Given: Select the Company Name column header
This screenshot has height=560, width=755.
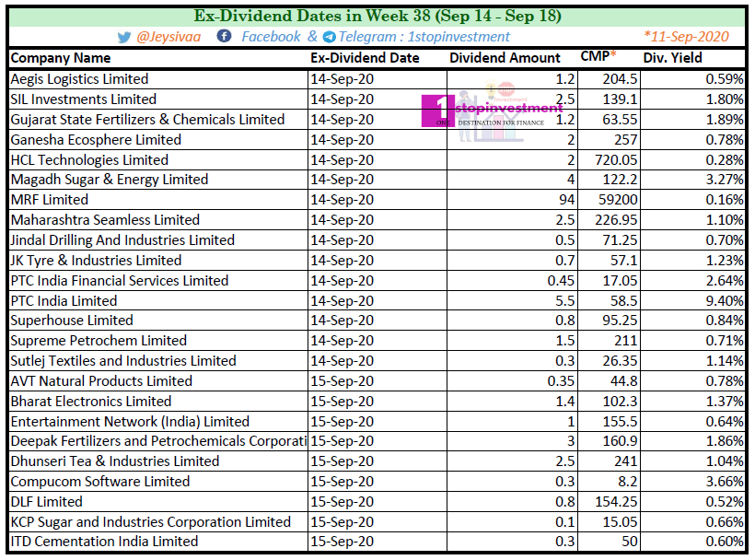Looking at the screenshot, I should [x=61, y=58].
